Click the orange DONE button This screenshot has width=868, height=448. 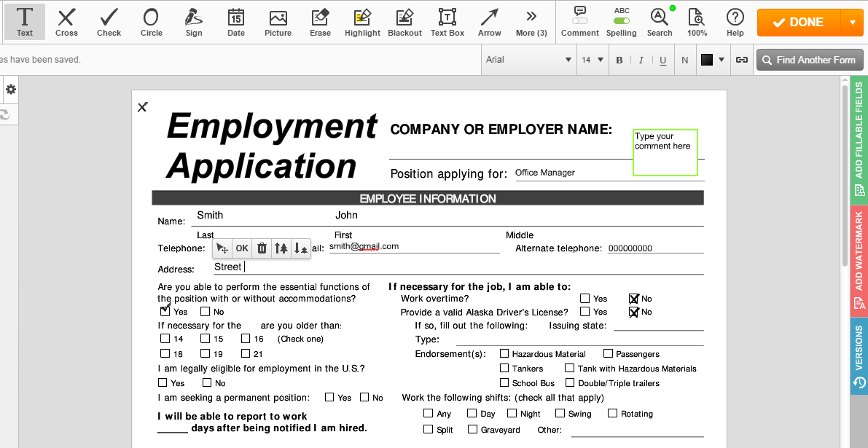[x=798, y=22]
